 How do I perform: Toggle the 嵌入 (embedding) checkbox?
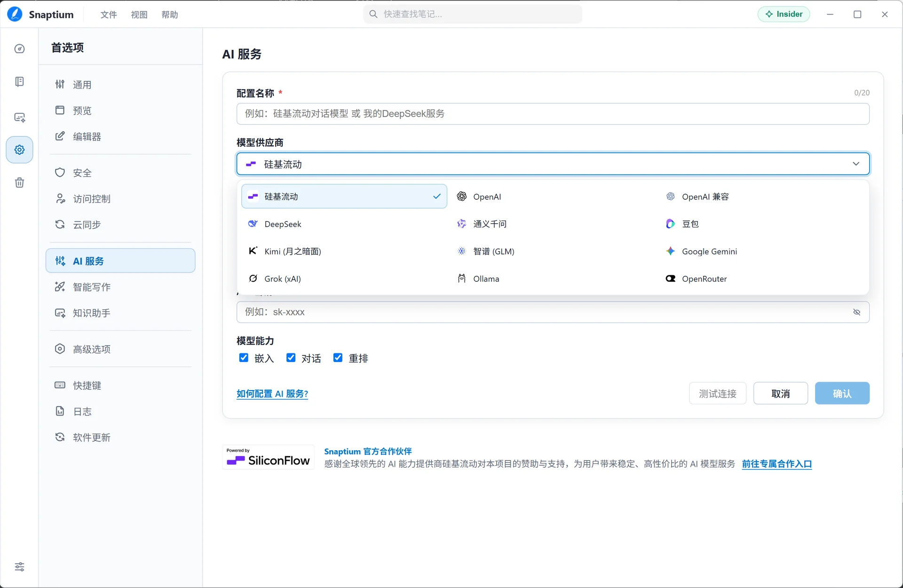click(x=244, y=358)
